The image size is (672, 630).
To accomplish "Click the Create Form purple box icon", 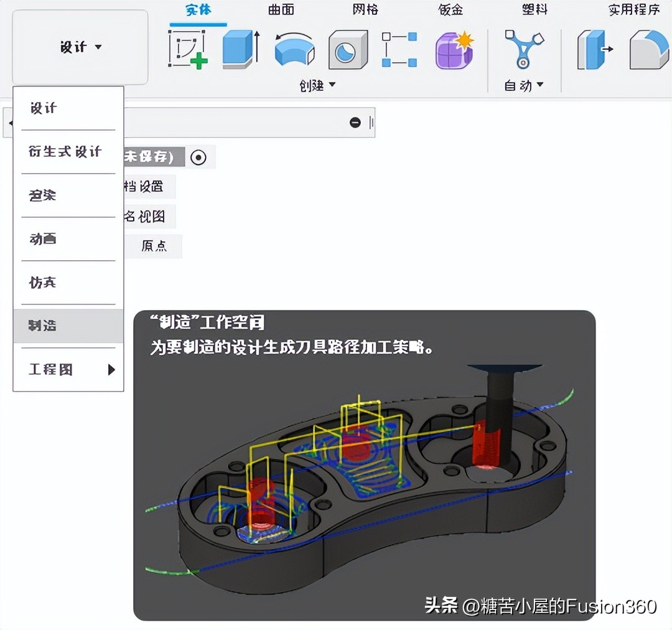I will 454,50.
